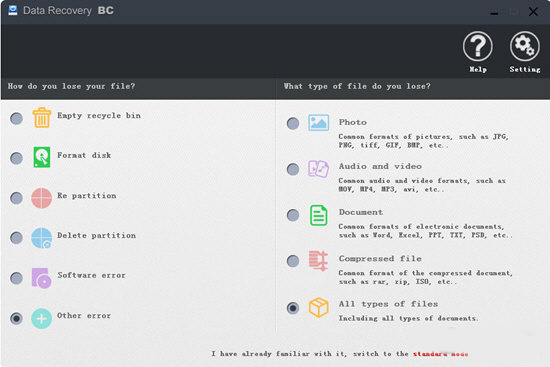This screenshot has width=550, height=367.
Task: Click the green Format disk icon
Action: (42, 157)
